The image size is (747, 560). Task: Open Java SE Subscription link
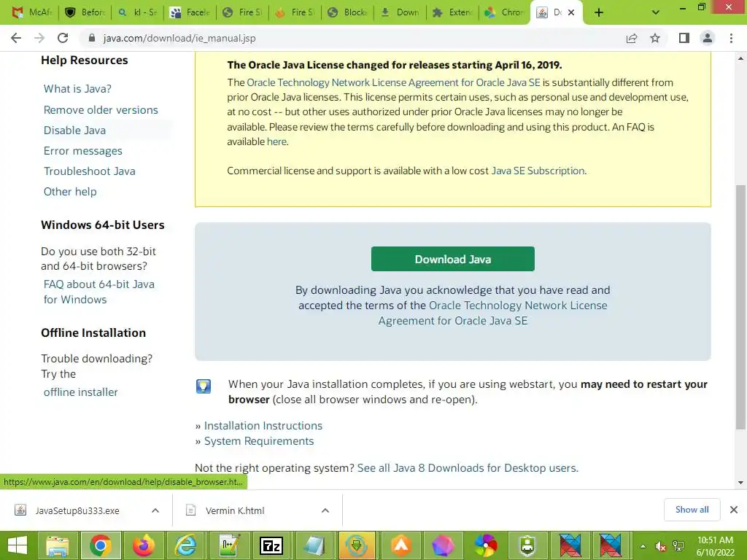pos(538,171)
